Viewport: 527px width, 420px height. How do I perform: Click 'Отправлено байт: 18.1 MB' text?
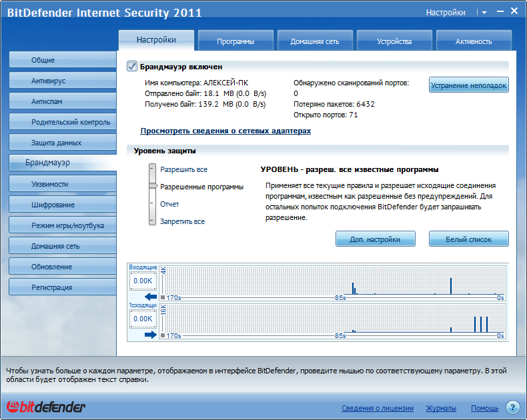pyautogui.click(x=205, y=93)
